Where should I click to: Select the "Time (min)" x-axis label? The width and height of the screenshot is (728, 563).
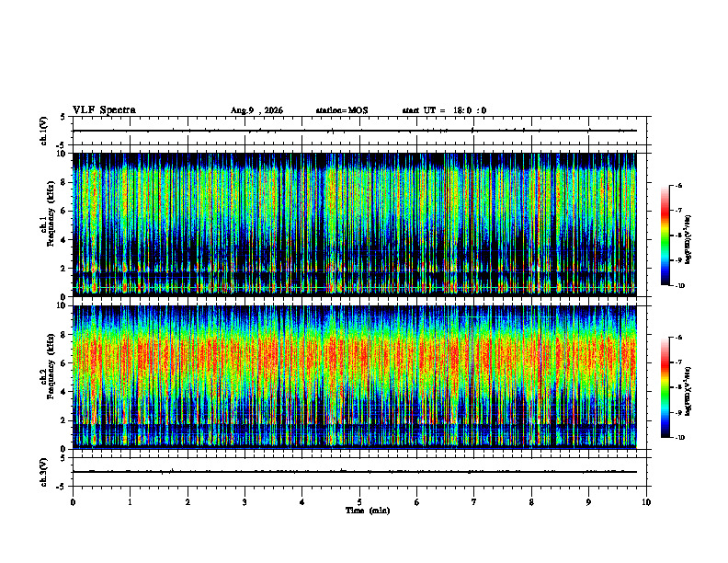pos(368,511)
